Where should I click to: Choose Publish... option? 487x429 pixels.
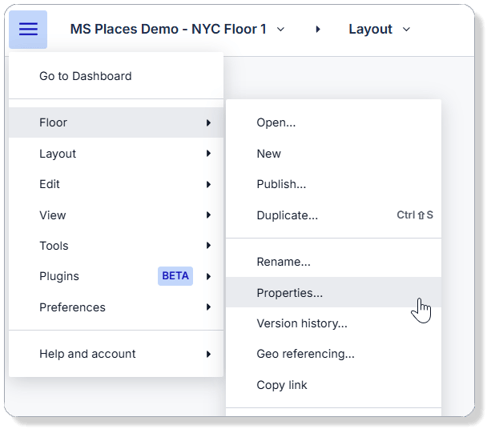(333, 184)
